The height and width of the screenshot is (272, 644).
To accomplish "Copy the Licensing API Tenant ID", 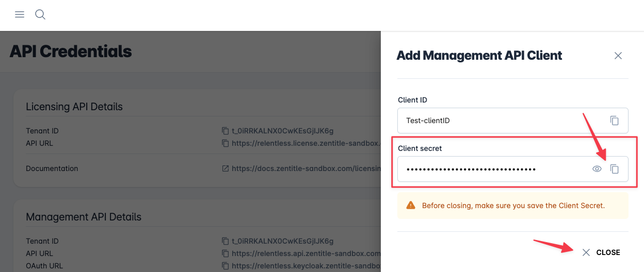I will 225,131.
